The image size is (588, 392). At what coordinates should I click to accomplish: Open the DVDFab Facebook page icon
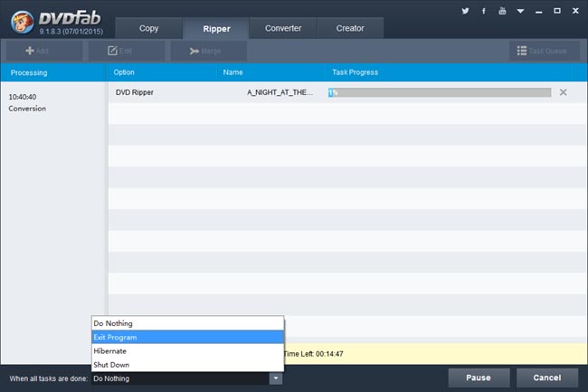pyautogui.click(x=484, y=11)
